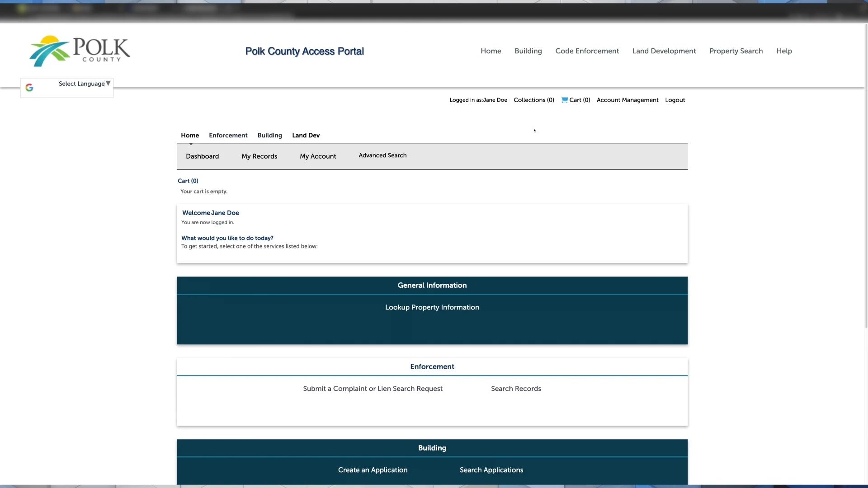868x488 pixels.
Task: Open Land Development in top navigation
Action: pyautogui.click(x=664, y=51)
